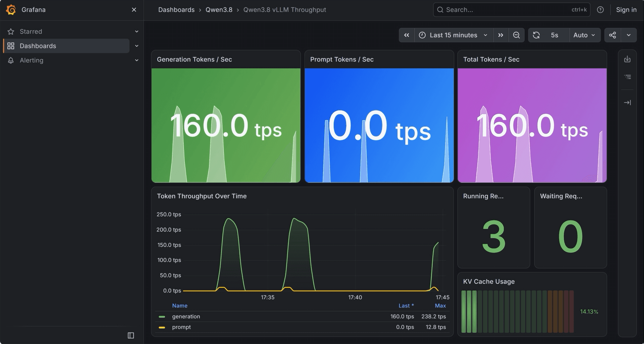Open Generation Tokens / Sec panel title
This screenshot has width=644, height=344.
point(195,59)
